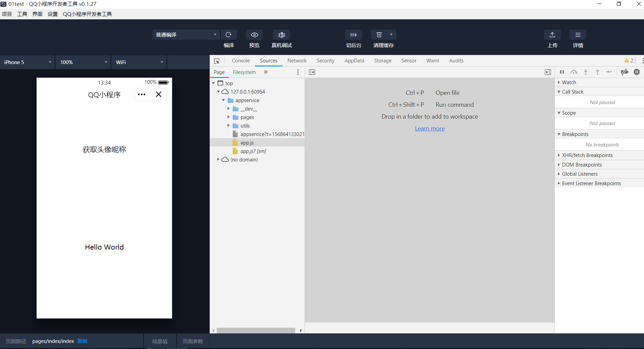Click the navigator horizontal scrollbar
Image resolution: width=644 pixels, height=349 pixels.
point(256,330)
